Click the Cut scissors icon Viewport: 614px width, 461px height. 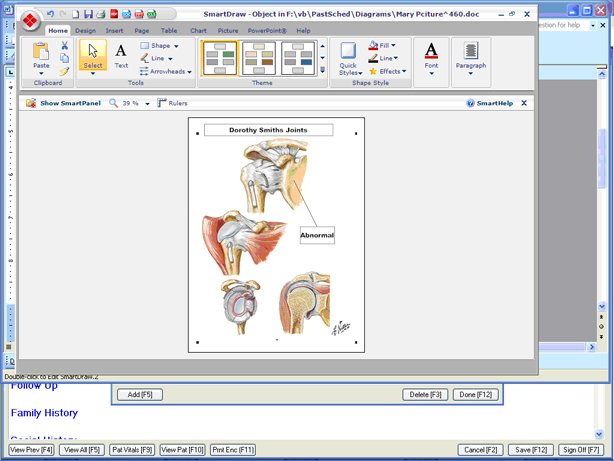click(x=65, y=45)
